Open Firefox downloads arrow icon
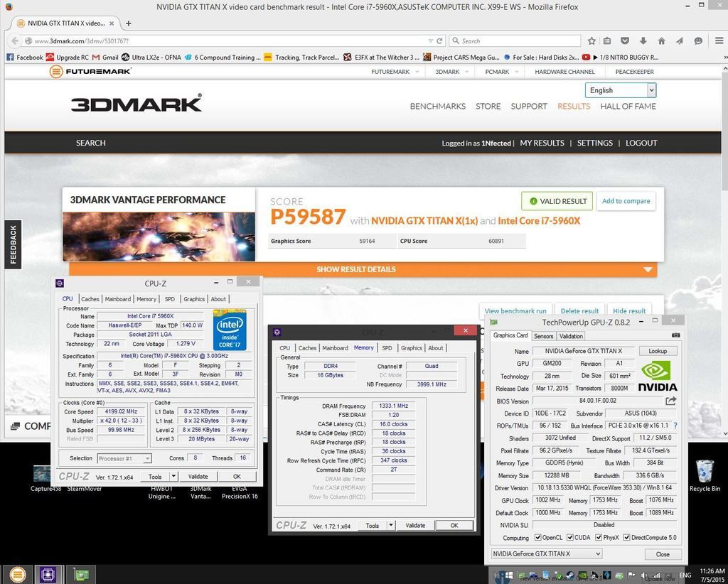728x584 pixels. click(x=643, y=40)
